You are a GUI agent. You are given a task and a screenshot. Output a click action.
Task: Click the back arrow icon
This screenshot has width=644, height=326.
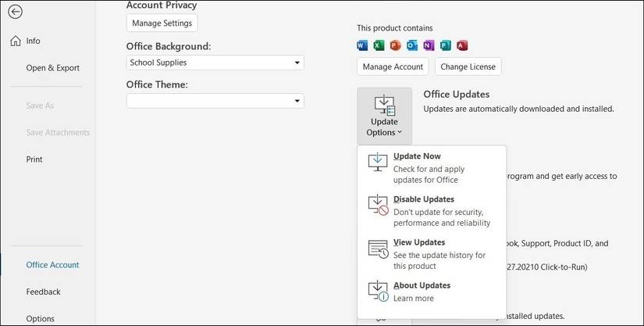point(15,12)
